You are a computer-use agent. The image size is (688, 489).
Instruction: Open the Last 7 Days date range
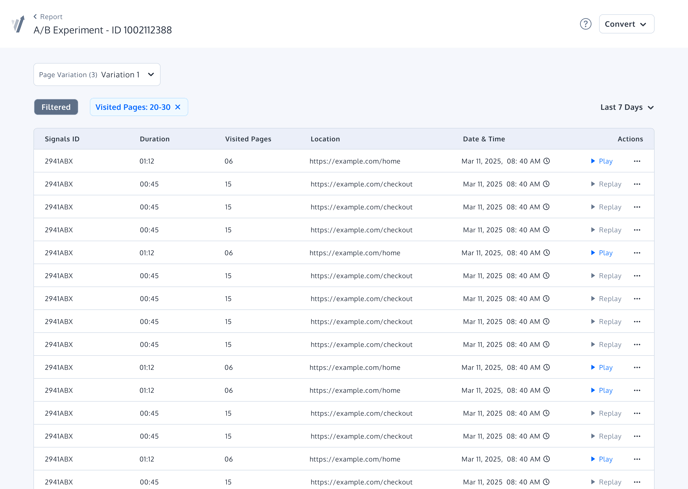click(x=627, y=108)
